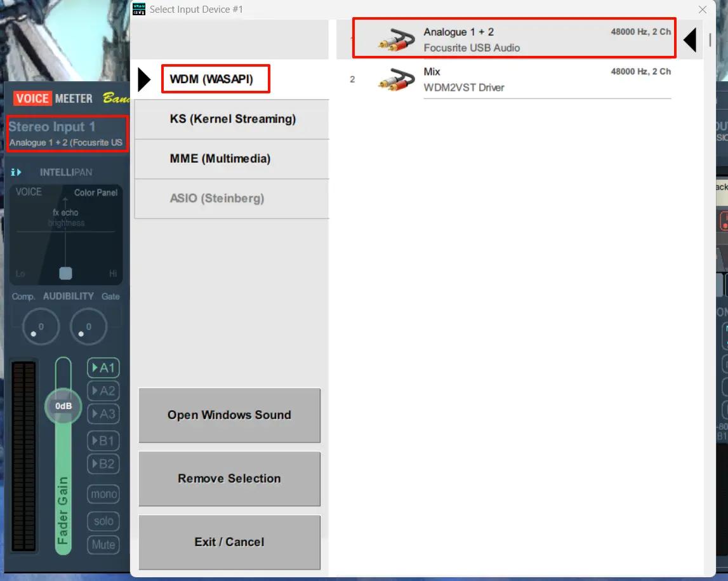Switch to KS (Kernel Streaming) drivers
Screen dimensions: 728x581
[x=232, y=119]
